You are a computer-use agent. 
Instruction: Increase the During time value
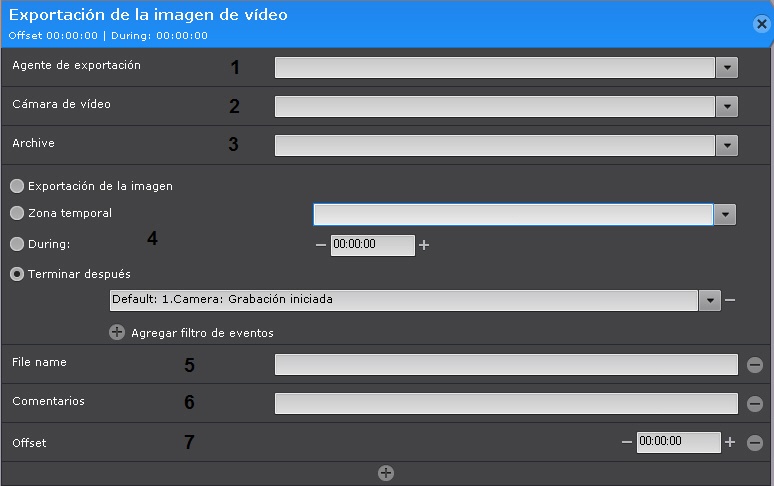click(424, 245)
